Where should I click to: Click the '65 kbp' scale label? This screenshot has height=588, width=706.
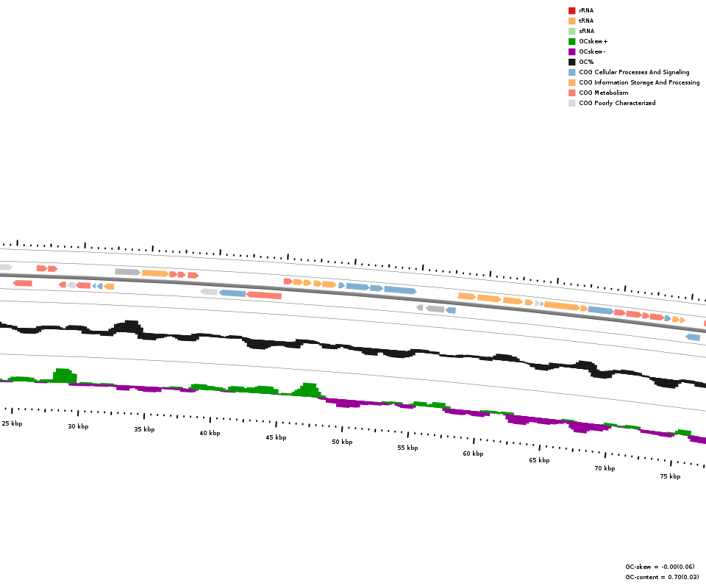(539, 460)
